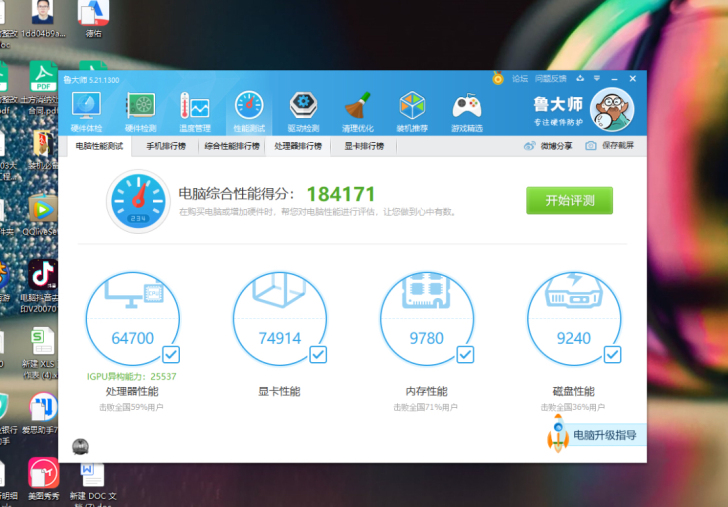Click the 击败全国36%用户 text
This screenshot has width=728, height=507.
click(x=573, y=407)
